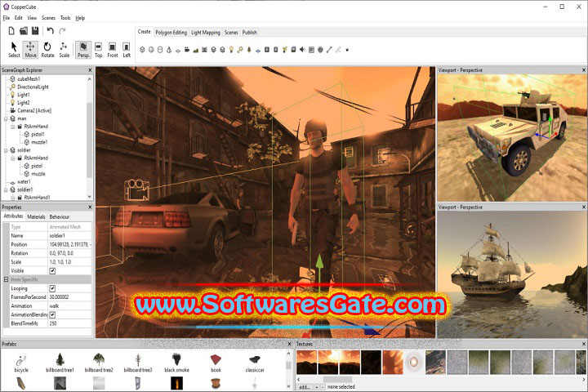Select water1 node in SceneGraph

pyautogui.click(x=24, y=181)
